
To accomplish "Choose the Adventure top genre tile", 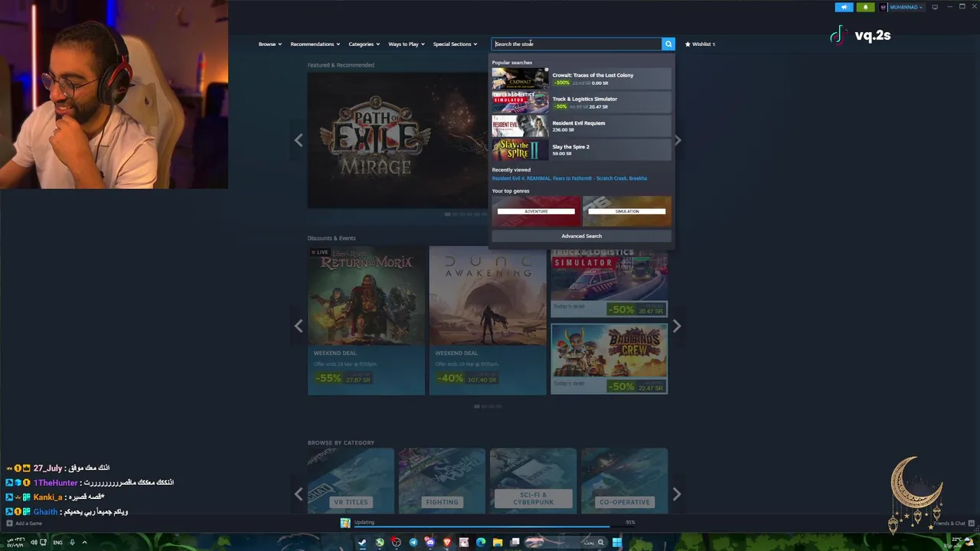I will click(x=536, y=211).
